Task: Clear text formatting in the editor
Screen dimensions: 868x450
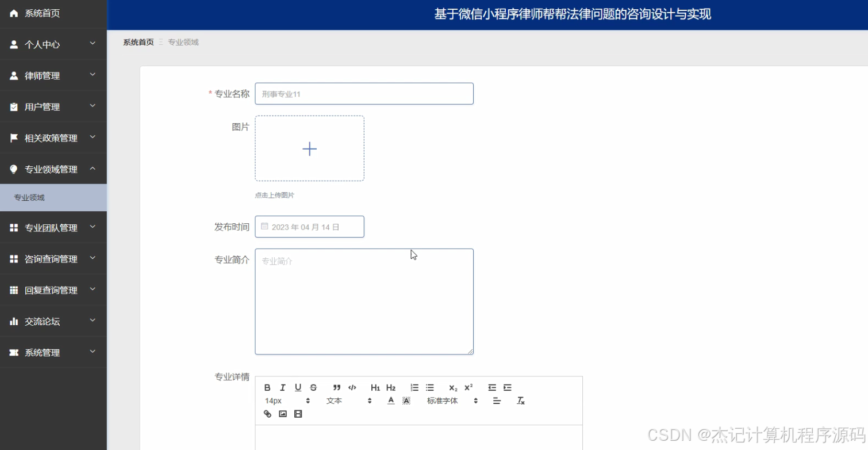Action: click(521, 401)
